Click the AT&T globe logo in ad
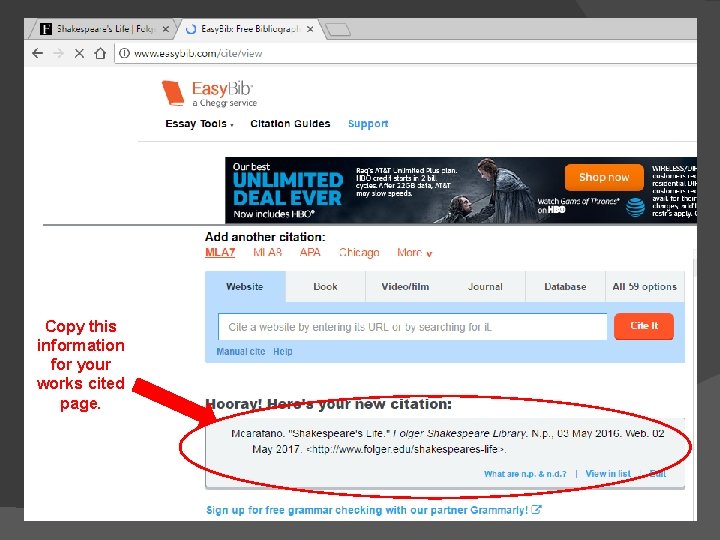This screenshot has height=540, width=720. (x=636, y=207)
